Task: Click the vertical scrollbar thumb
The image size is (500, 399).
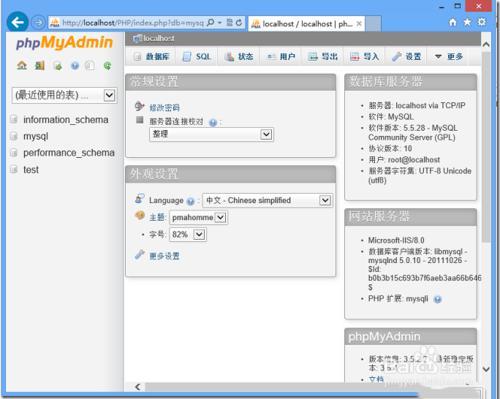Action: pos(486,147)
